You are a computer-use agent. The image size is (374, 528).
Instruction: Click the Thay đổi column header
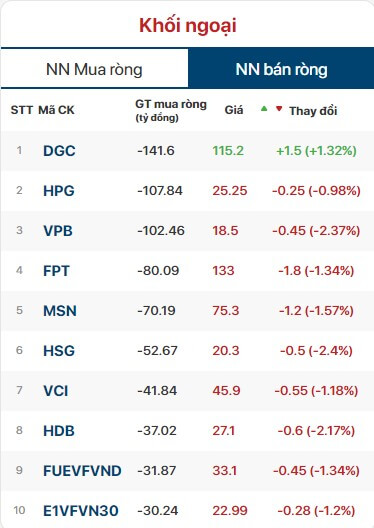pos(313,110)
